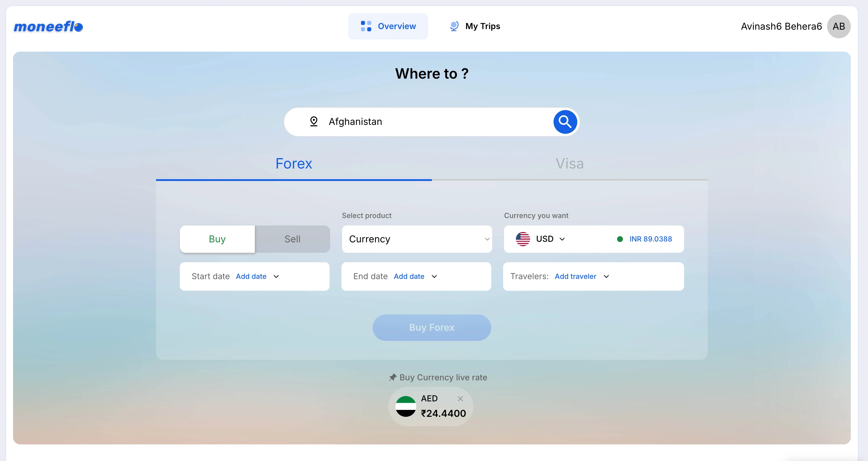Select the Forex tab
This screenshot has height=461, width=868.
[x=293, y=164]
